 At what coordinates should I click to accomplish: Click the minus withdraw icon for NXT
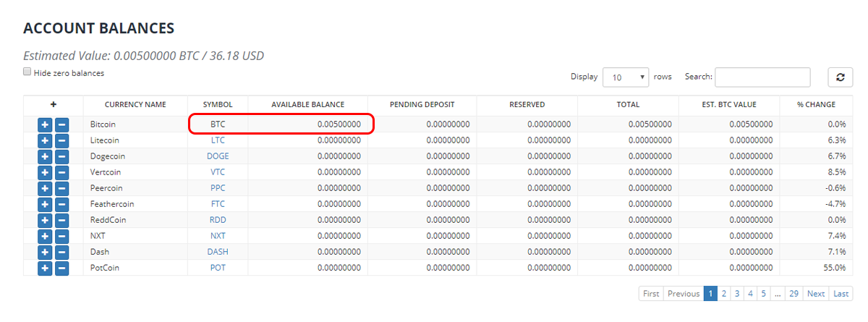click(x=61, y=236)
